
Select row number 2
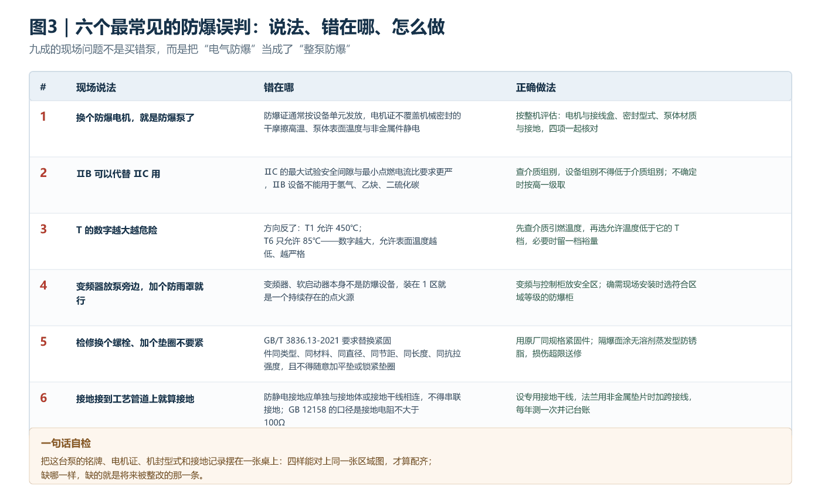43,173
